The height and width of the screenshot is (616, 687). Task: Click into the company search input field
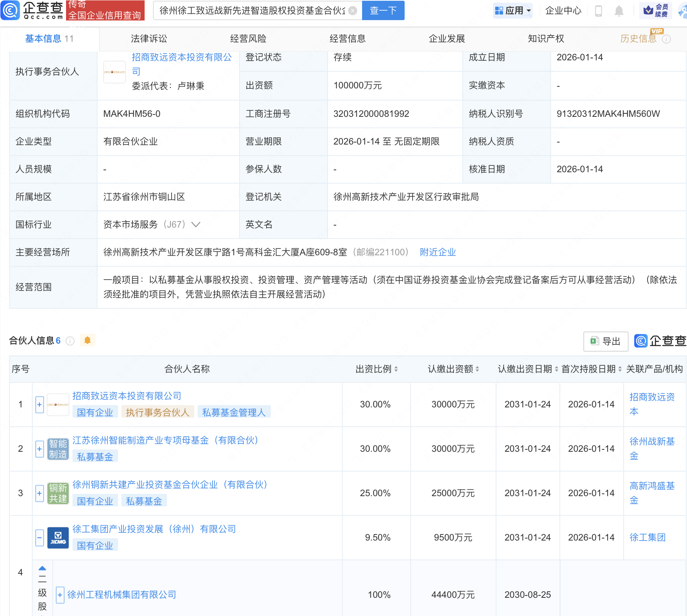[x=251, y=11]
